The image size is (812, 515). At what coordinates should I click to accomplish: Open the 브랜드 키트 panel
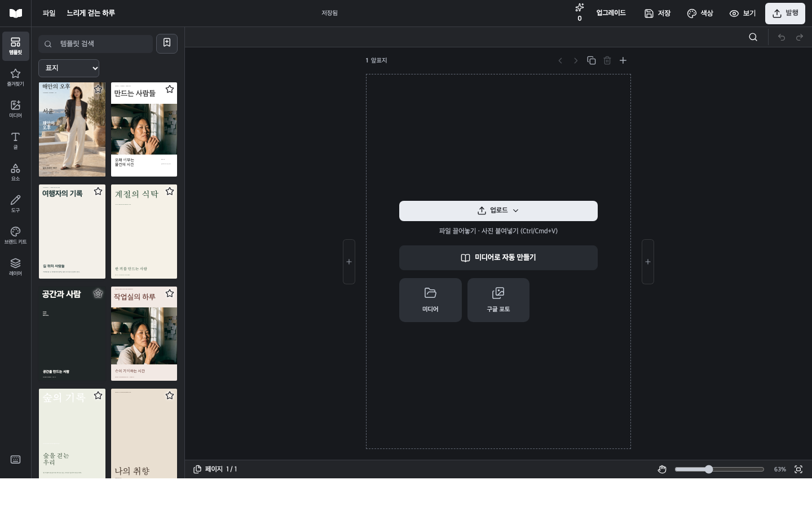click(x=15, y=235)
